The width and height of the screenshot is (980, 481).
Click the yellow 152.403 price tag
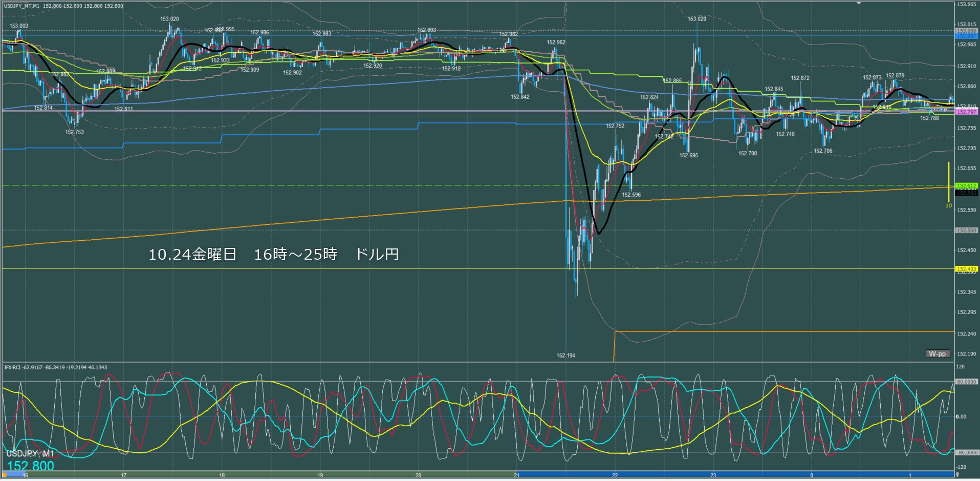[x=966, y=268]
